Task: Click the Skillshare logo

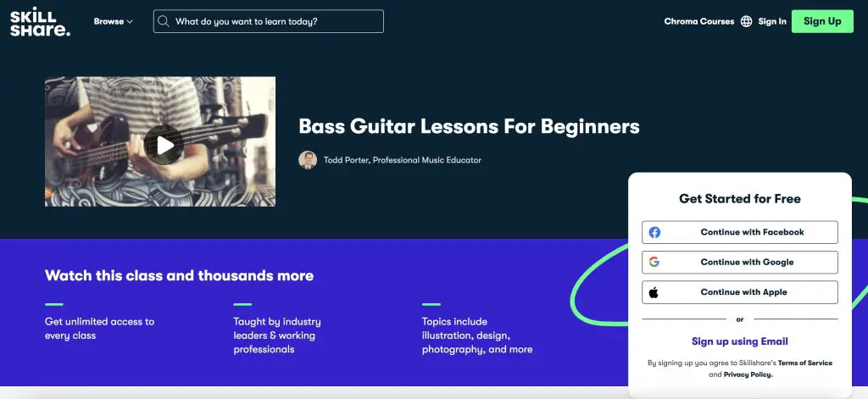Action: [41, 21]
